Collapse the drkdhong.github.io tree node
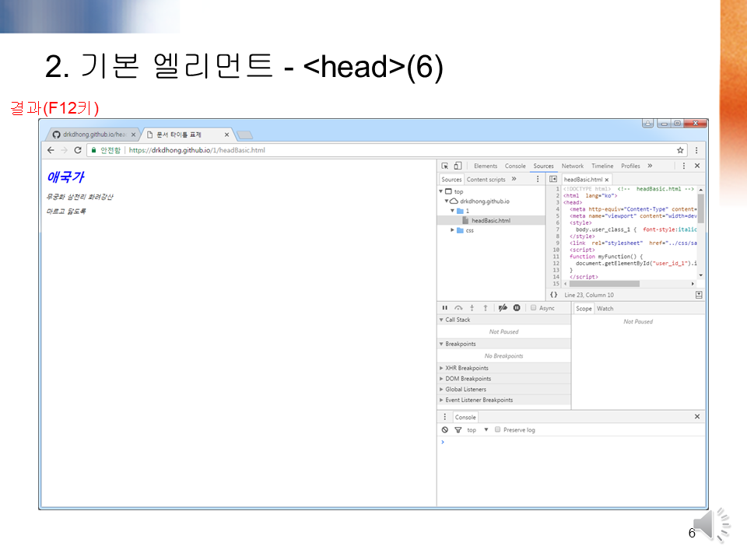747x560 pixels. 447,201
